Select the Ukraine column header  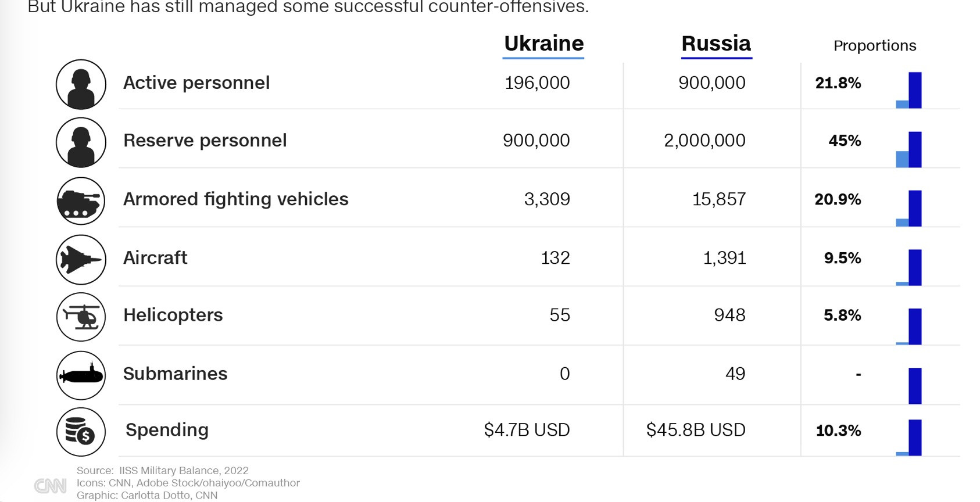pyautogui.click(x=543, y=44)
